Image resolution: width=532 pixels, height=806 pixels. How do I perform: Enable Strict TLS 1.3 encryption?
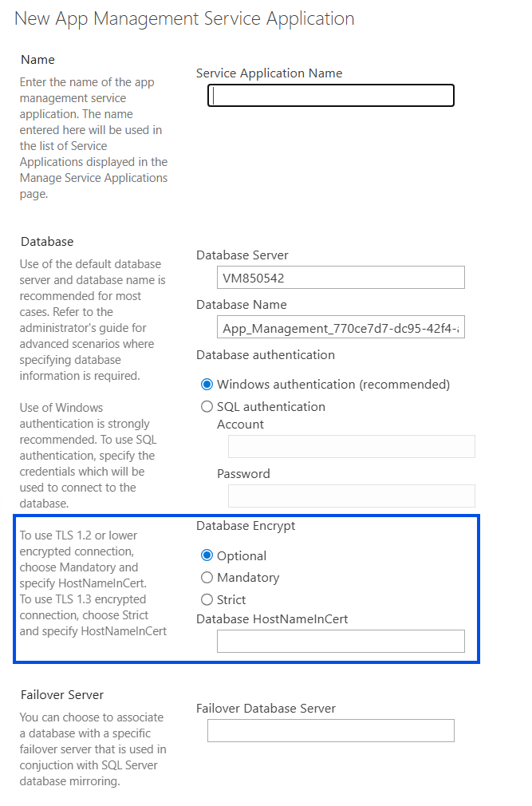click(x=207, y=599)
